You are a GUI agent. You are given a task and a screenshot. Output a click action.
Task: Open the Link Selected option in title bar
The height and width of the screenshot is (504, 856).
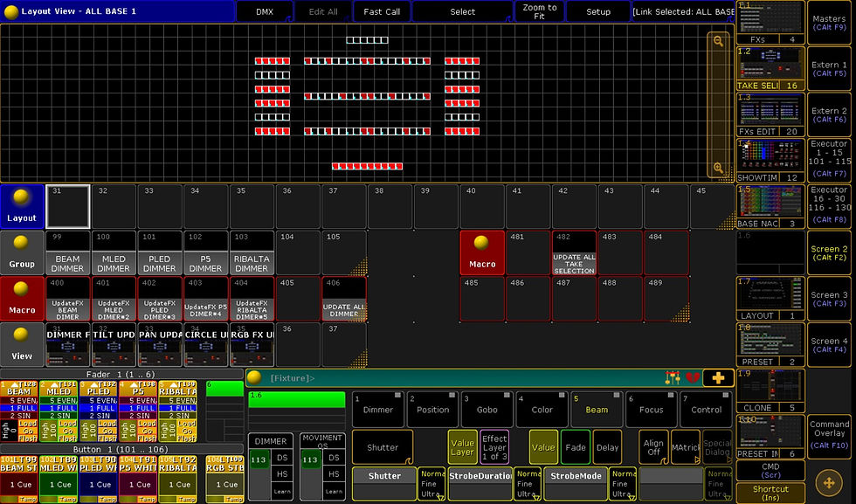[683, 11]
